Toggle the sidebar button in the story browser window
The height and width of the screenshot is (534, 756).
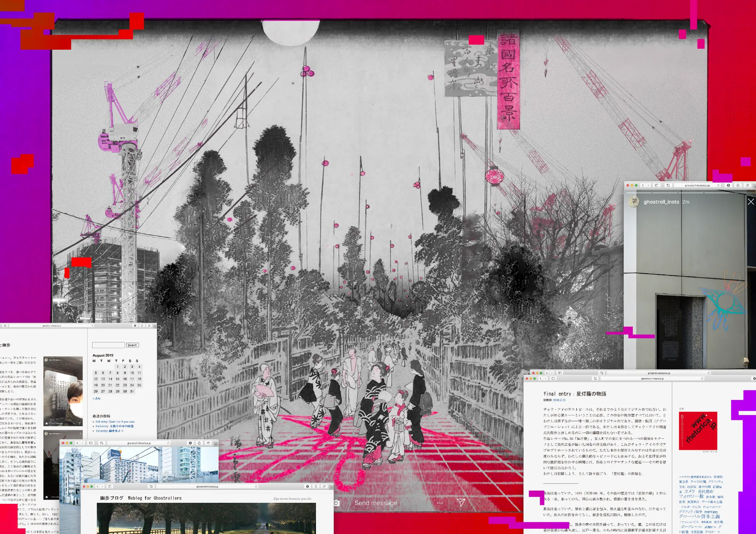point(657,185)
